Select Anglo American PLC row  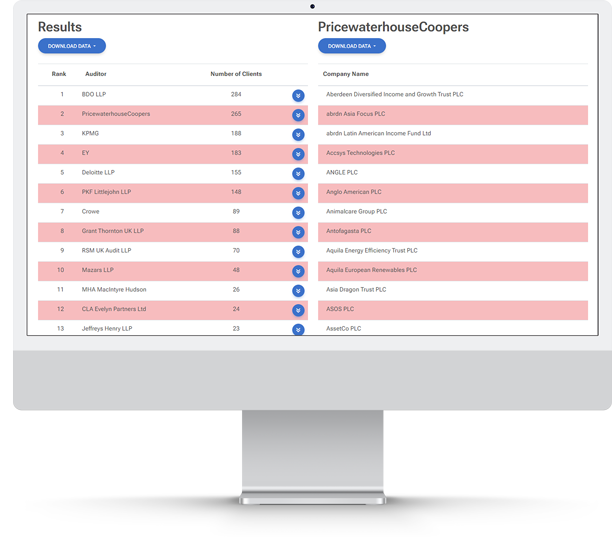[x=453, y=193]
